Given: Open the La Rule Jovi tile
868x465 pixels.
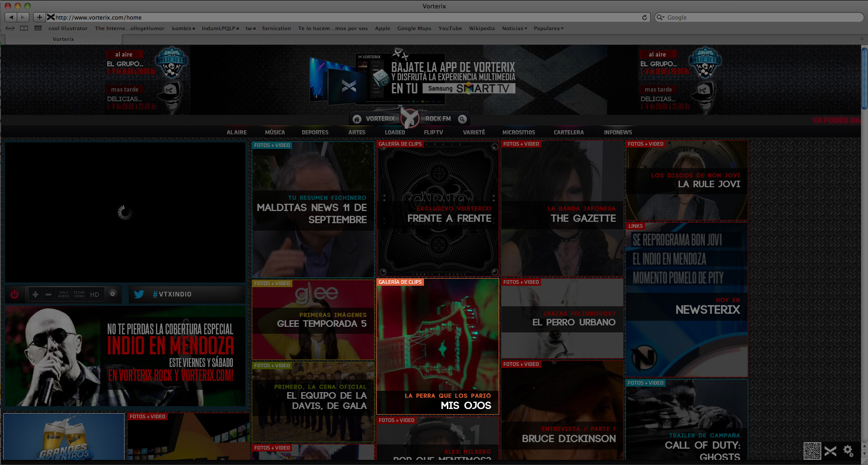Looking at the screenshot, I should click(x=687, y=180).
